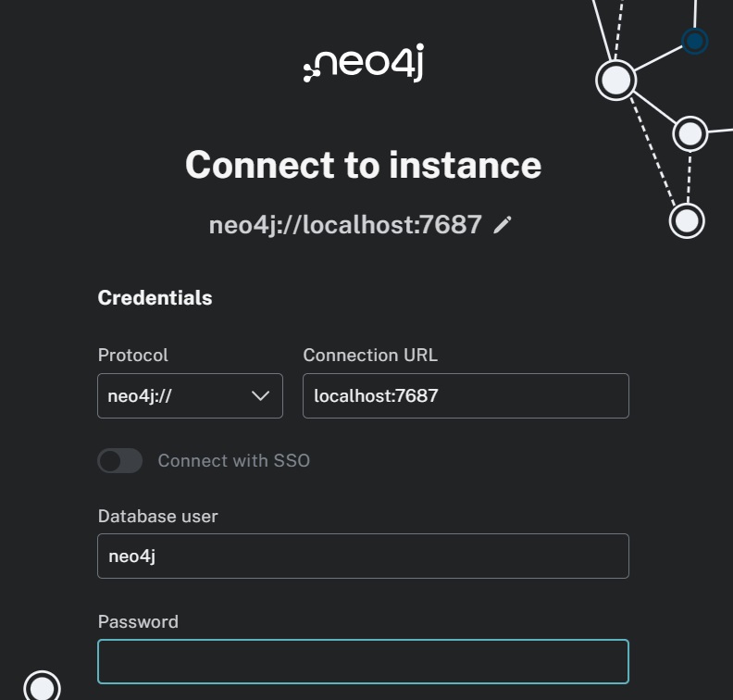Click the dark blue graph node decoration
The width and height of the screenshot is (733, 700).
tap(695, 41)
